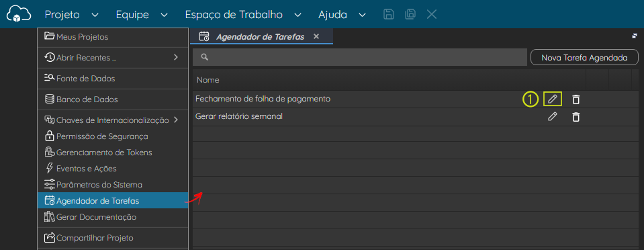Click the calendar icon beside Agendador de Tarefas menu entry
This screenshot has width=644, height=250.
pyautogui.click(x=49, y=201)
